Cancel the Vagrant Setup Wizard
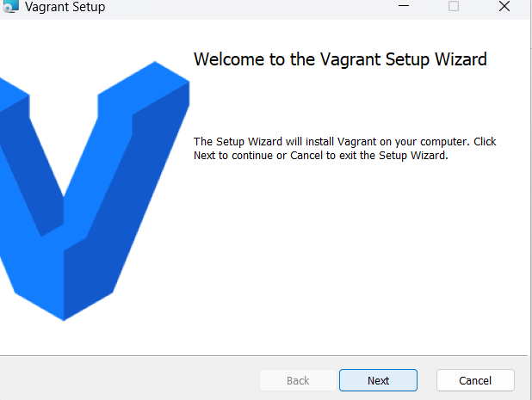 click(x=475, y=380)
